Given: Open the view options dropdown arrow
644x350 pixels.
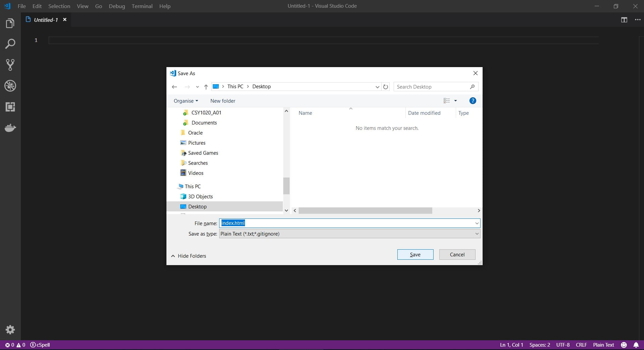Looking at the screenshot, I should coord(455,101).
